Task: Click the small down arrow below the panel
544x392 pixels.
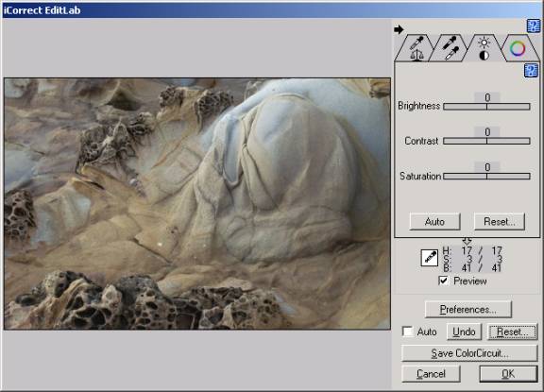Action: point(467,241)
